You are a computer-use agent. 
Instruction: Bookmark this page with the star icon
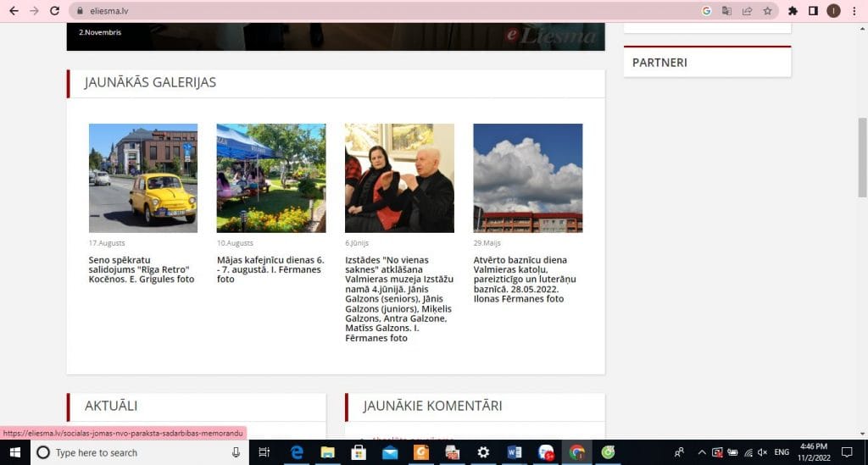(767, 11)
